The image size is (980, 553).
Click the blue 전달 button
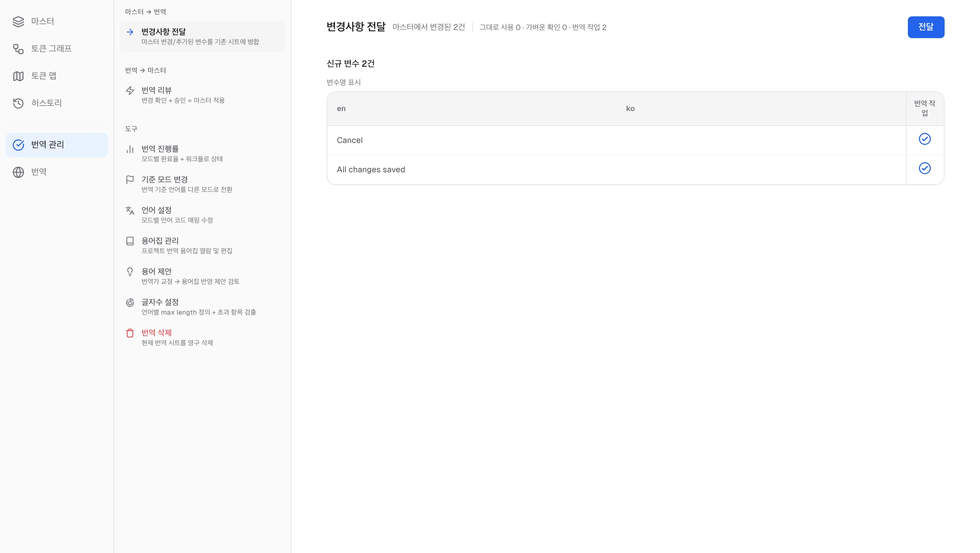click(926, 27)
